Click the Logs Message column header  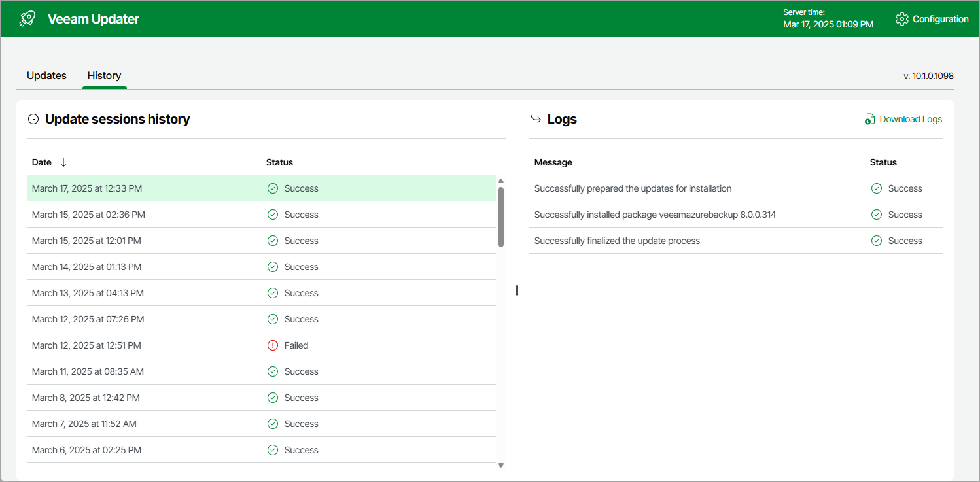(x=553, y=162)
